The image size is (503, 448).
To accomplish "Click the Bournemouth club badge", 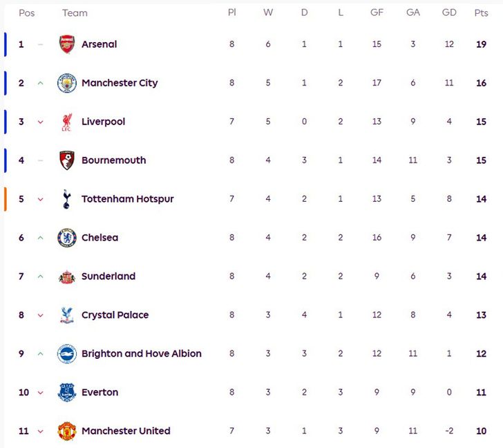I will click(x=67, y=160).
